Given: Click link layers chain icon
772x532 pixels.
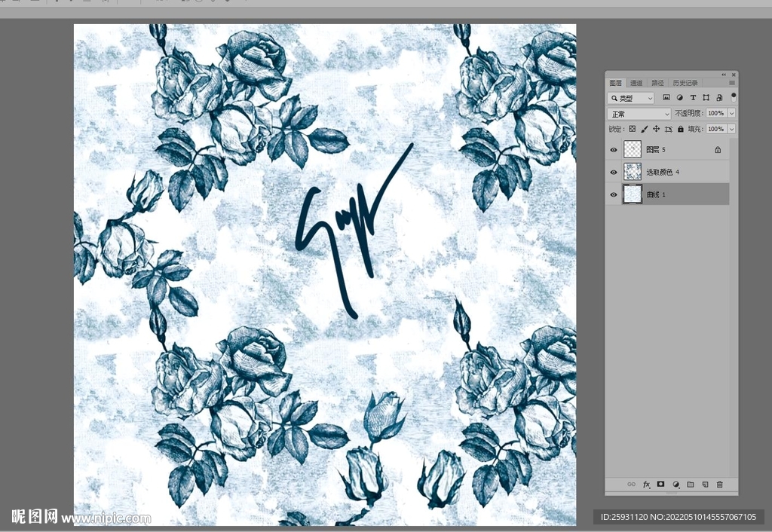Looking at the screenshot, I should (x=631, y=485).
